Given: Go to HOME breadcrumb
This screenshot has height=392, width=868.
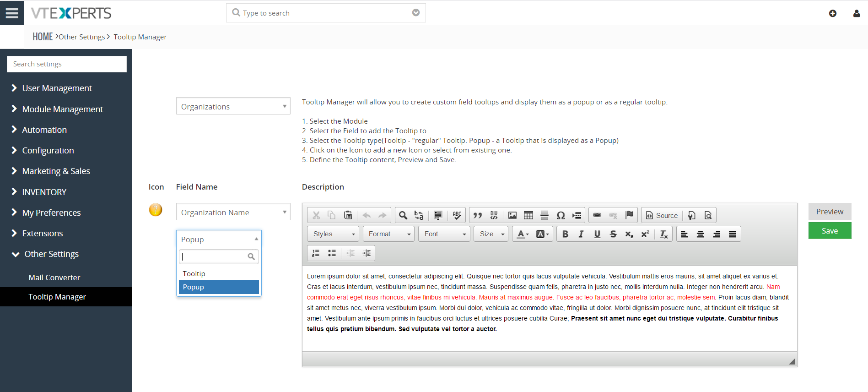Looking at the screenshot, I should click(x=43, y=37).
